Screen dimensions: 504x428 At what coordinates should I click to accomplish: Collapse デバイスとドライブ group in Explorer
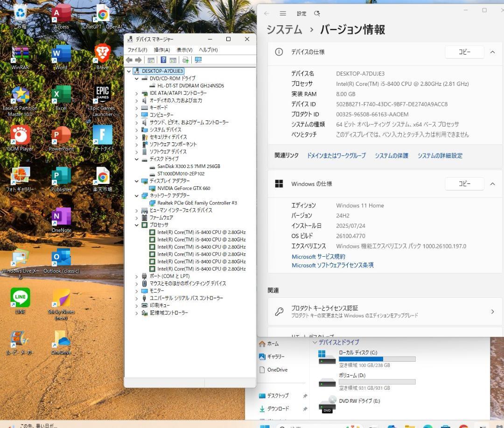tap(315, 342)
